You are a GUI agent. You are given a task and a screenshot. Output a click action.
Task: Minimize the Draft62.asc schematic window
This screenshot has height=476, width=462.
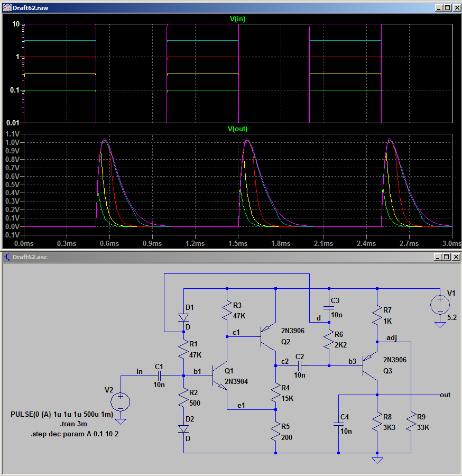click(x=438, y=257)
